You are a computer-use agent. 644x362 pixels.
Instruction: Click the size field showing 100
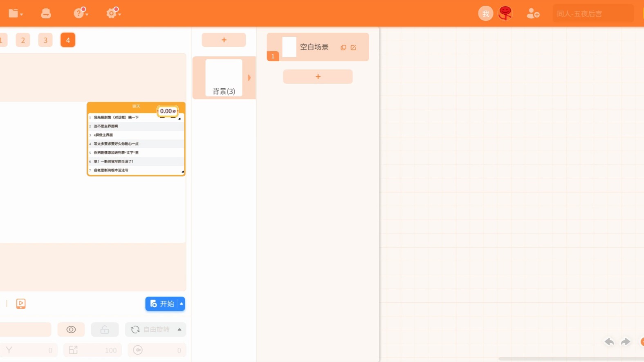(93, 350)
